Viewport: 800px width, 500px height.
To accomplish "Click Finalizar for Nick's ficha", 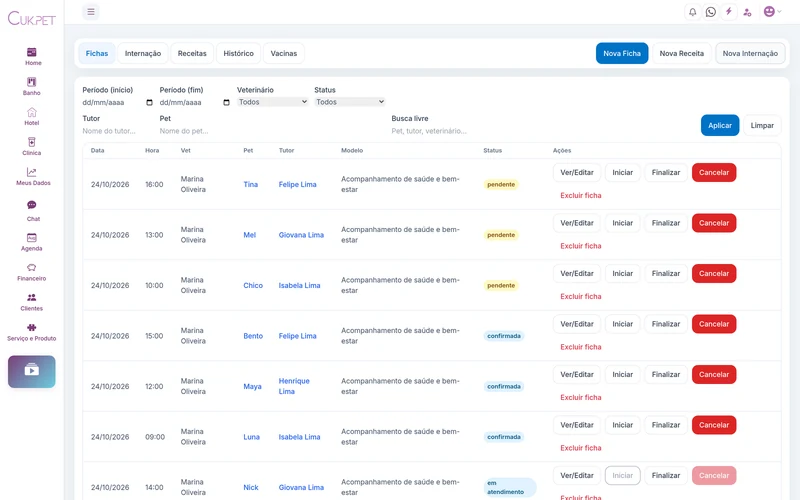I will 666,476.
